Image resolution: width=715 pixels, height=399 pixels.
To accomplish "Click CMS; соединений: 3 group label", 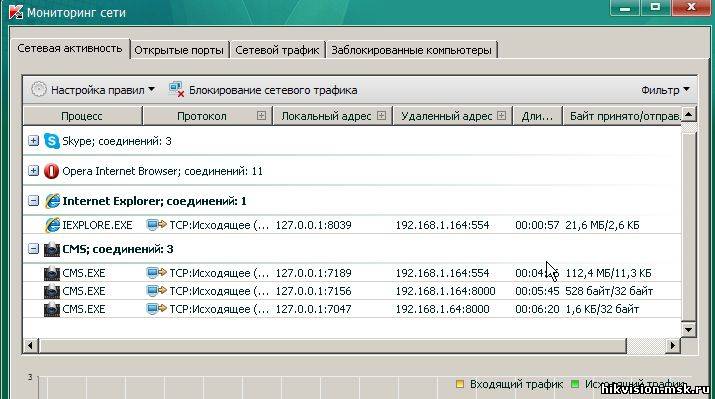I will coord(118,249).
